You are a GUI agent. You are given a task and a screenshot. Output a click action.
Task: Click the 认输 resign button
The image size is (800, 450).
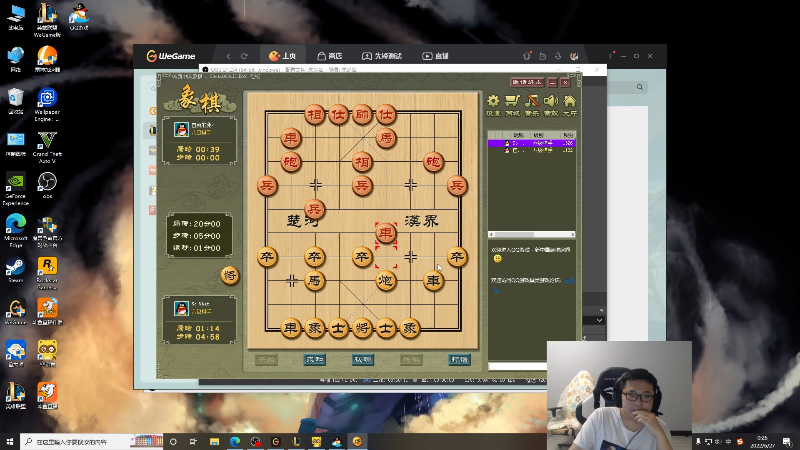pos(363,360)
